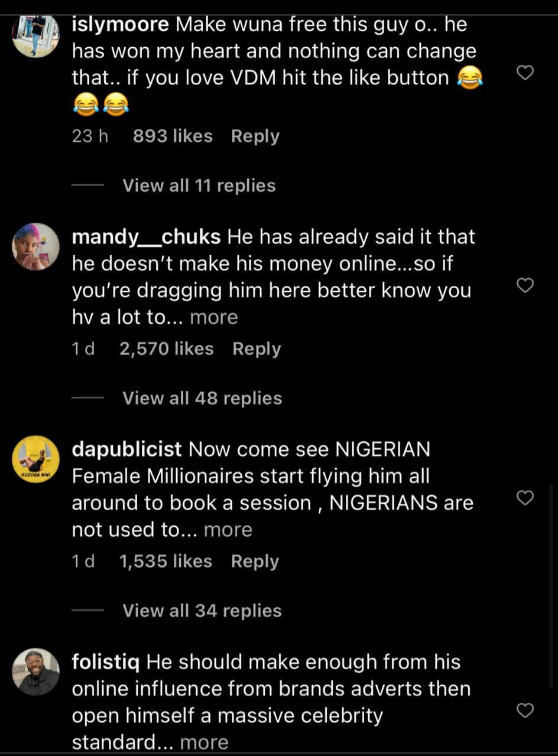Viewport: 558px width, 756px height.
Task: Reply to mandy__chuks comment
Action: click(x=257, y=348)
